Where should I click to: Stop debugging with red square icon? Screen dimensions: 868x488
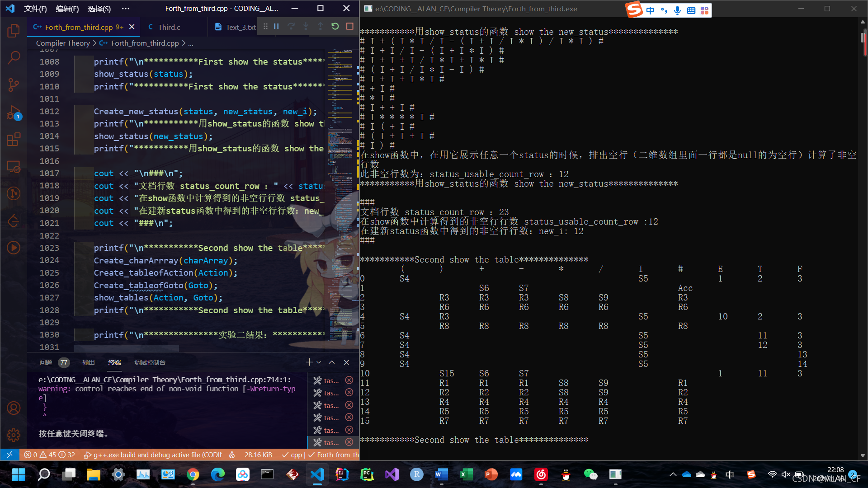click(349, 27)
